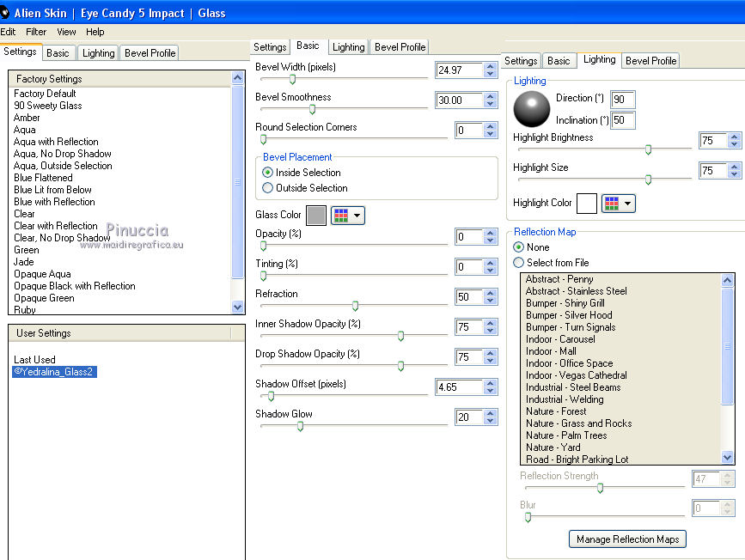The image size is (745, 560).
Task: Open the Highlight Color palette grid dropdown
Action: [x=618, y=204]
